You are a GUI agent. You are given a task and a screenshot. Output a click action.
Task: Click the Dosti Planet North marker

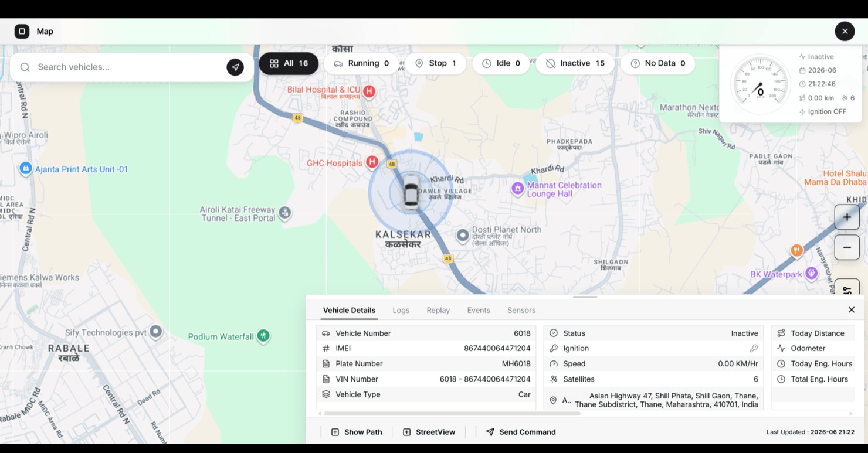tap(463, 236)
